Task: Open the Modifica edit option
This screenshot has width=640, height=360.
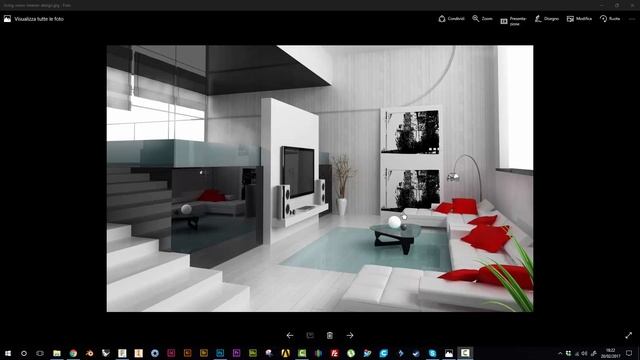Action: (579, 19)
